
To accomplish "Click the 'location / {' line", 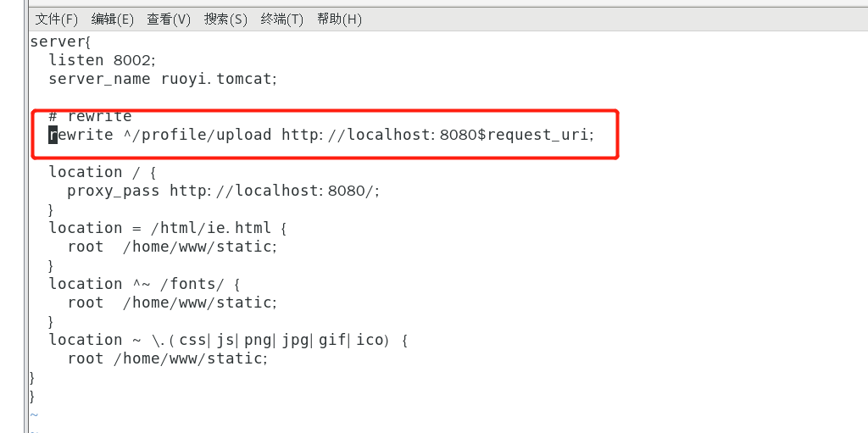I will (x=103, y=172).
